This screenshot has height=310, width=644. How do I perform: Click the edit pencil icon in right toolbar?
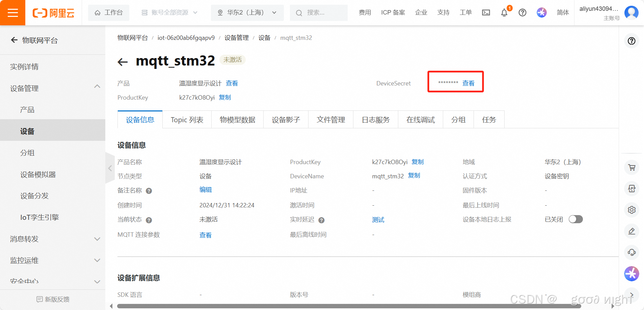[632, 231]
